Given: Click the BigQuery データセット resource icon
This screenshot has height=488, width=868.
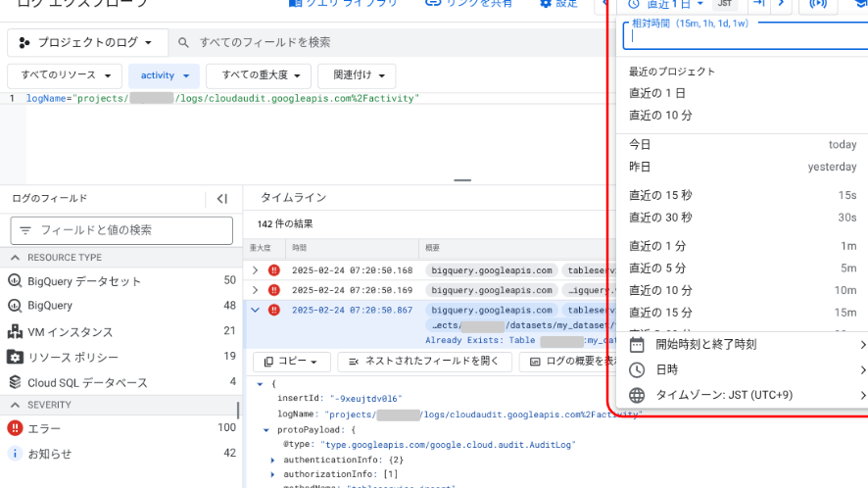Looking at the screenshot, I should [x=15, y=281].
